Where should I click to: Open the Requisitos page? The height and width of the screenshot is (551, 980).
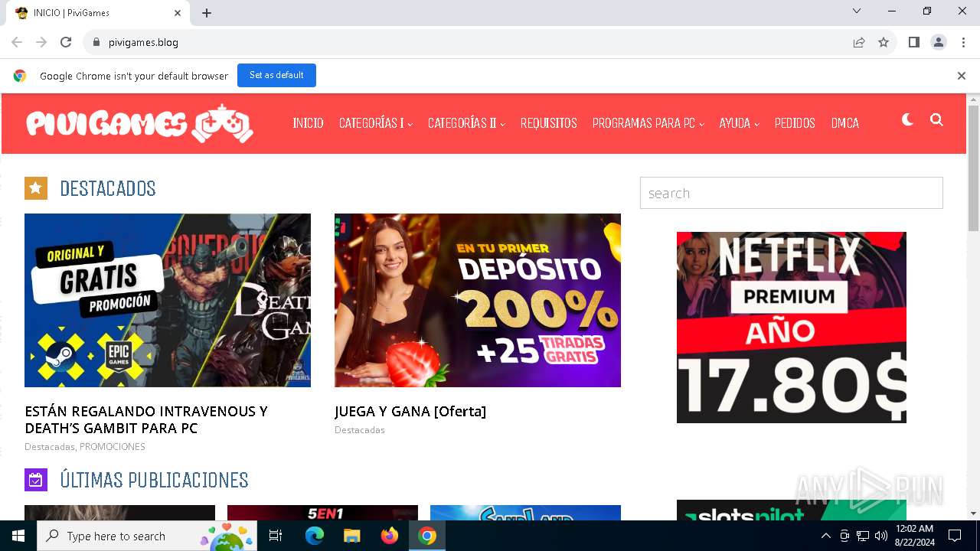click(549, 123)
